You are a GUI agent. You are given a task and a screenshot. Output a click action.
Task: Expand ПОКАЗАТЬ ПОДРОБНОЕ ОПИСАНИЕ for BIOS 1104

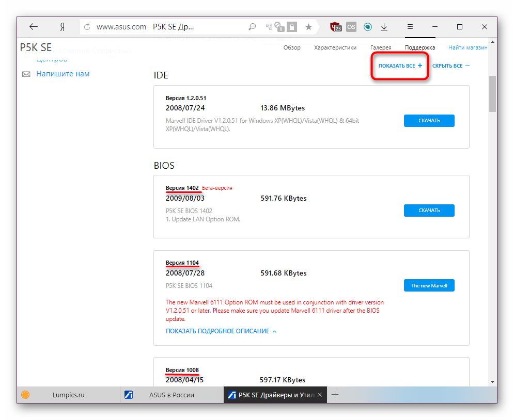221,331
